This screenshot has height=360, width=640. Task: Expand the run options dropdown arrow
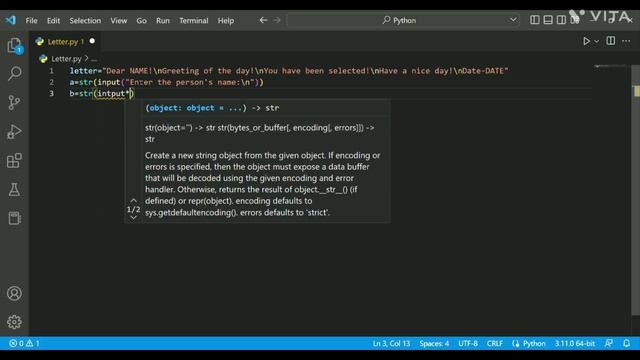pyautogui.click(x=596, y=41)
